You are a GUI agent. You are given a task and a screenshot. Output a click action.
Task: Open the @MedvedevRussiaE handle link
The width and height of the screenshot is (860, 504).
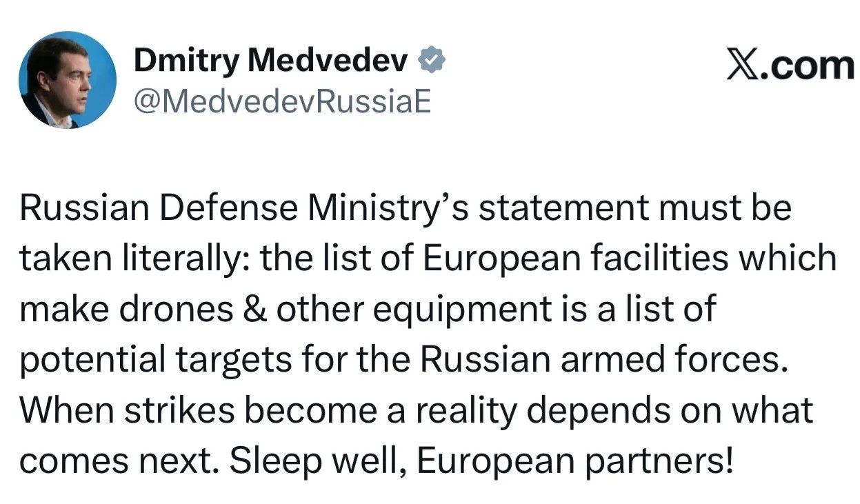point(282,101)
